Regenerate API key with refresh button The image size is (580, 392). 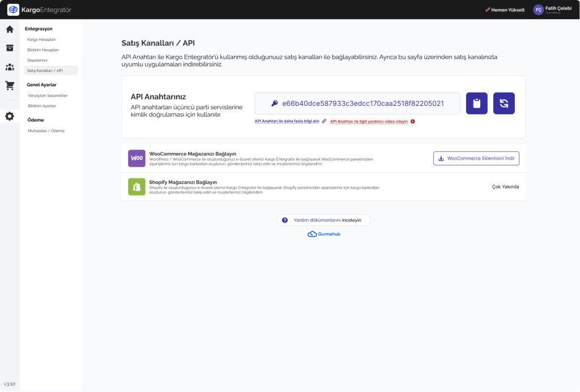coord(504,104)
